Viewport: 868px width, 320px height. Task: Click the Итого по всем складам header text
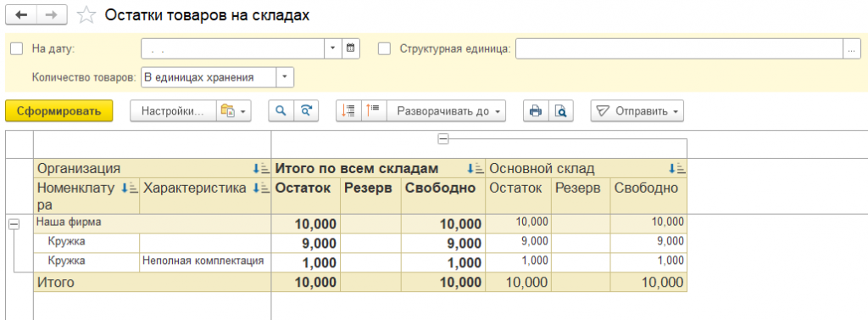[x=357, y=169]
